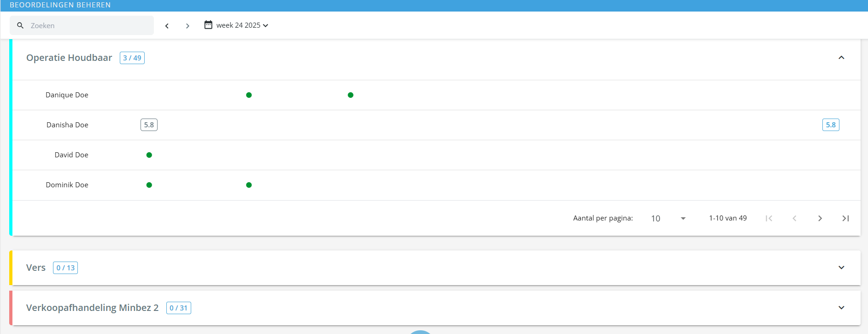Select David Doe row name
The height and width of the screenshot is (334, 868).
pos(71,155)
